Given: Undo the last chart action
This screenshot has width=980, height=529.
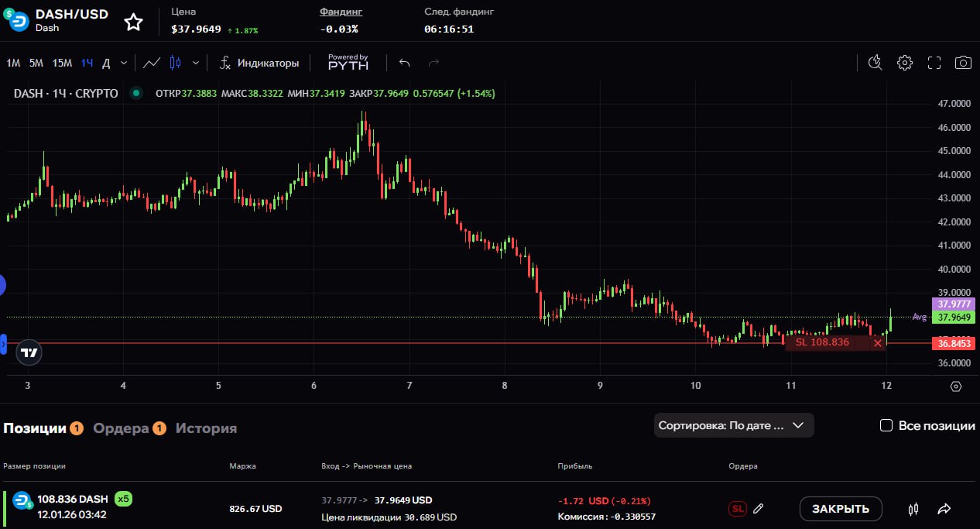Looking at the screenshot, I should (404, 63).
